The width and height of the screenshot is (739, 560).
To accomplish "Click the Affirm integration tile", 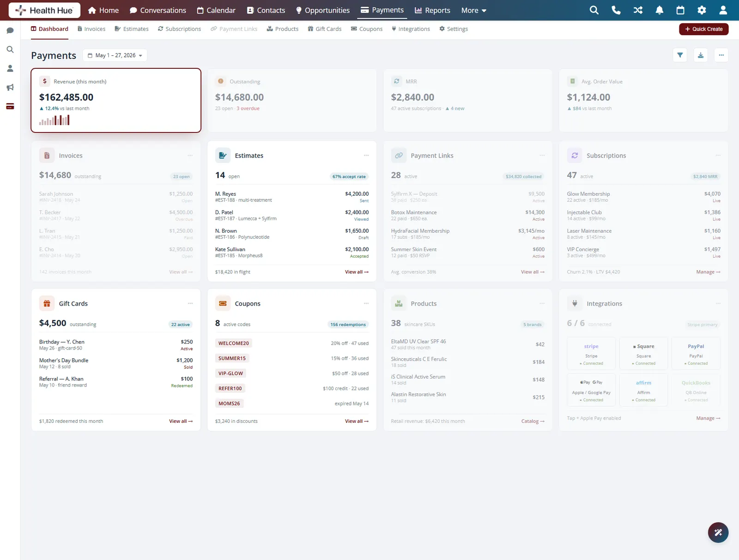I will tap(643, 390).
